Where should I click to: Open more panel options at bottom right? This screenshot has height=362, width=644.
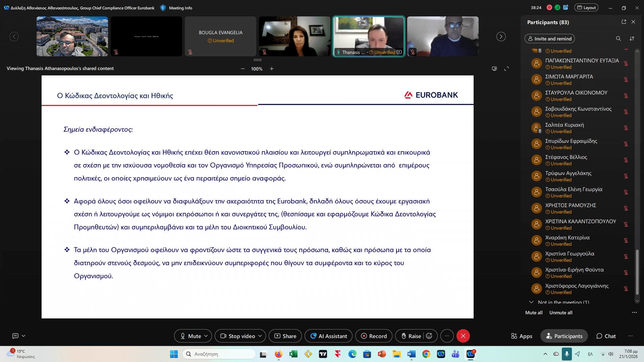(x=631, y=336)
